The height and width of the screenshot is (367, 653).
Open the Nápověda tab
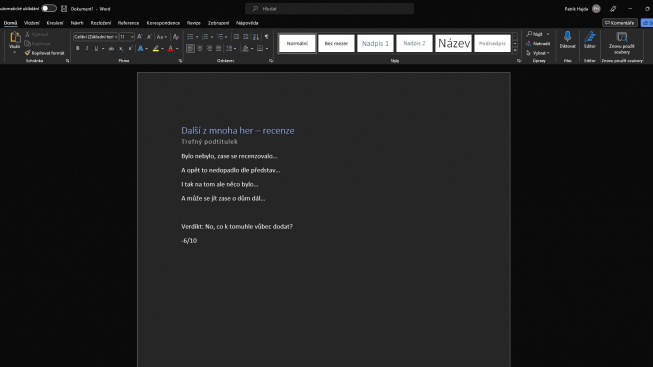(x=247, y=23)
